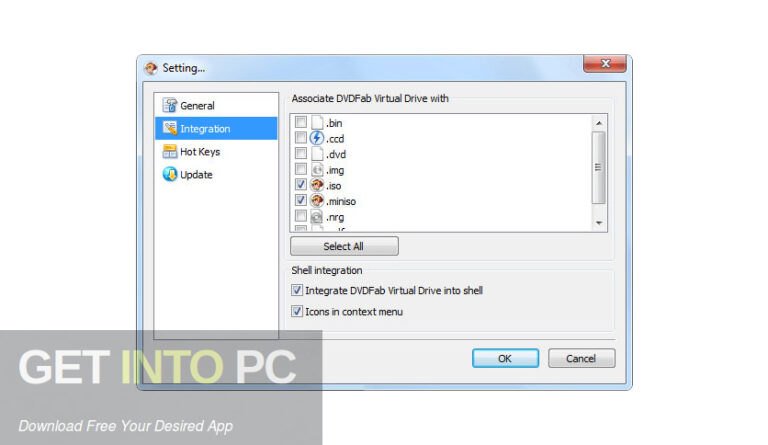Click the .bin file type icon

pyautogui.click(x=317, y=122)
